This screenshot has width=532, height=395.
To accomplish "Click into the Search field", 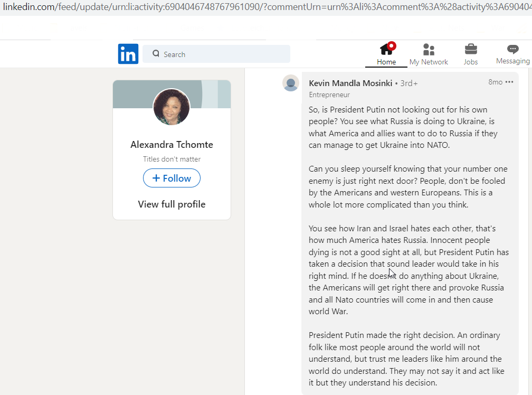I will (x=216, y=54).
